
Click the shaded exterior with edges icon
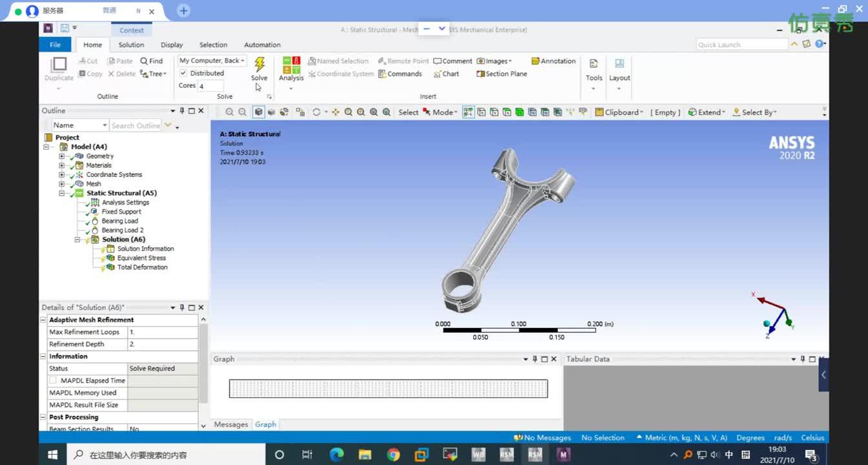[x=259, y=112]
